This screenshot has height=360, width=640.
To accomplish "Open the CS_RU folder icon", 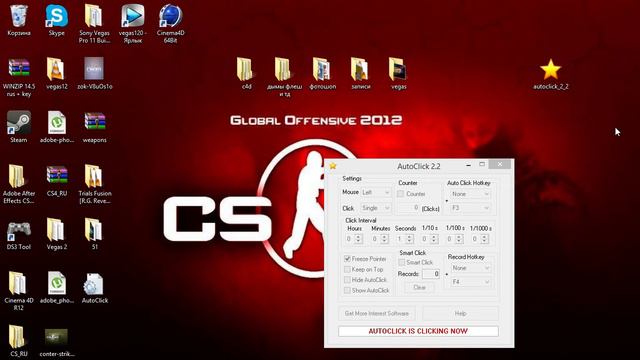I will coord(19,341).
